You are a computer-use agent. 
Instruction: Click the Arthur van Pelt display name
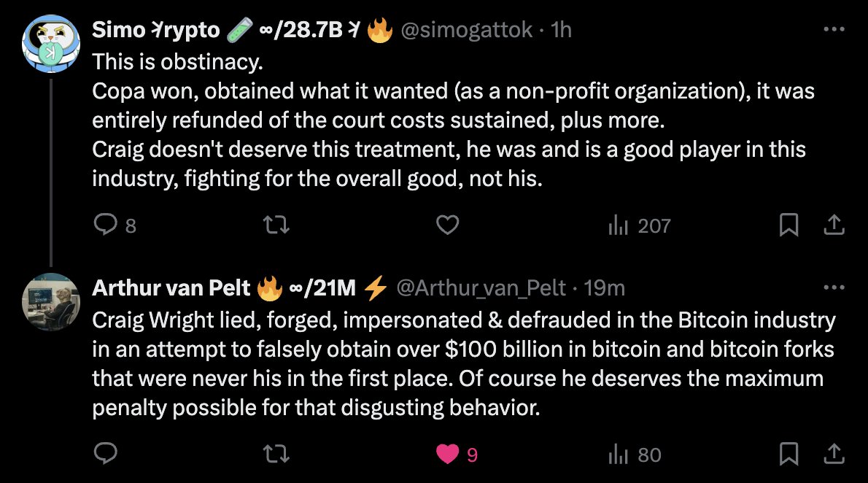point(171,289)
